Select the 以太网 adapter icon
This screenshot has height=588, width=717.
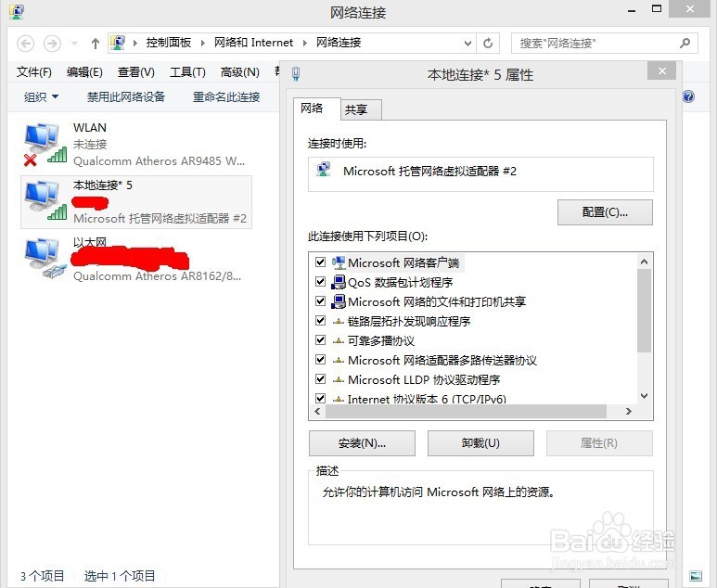pos(45,259)
